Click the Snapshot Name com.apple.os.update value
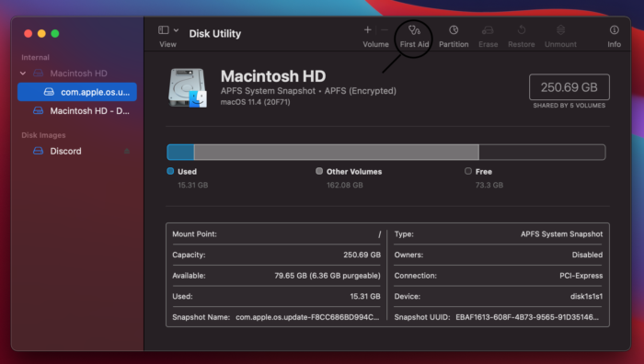 [307, 317]
